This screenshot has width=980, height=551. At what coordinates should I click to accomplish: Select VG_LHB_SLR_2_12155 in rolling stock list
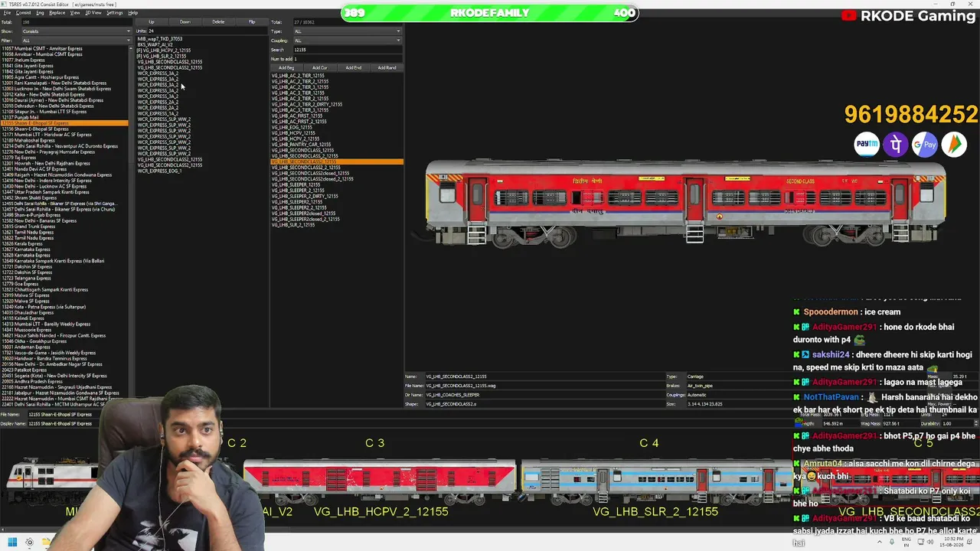coord(293,225)
